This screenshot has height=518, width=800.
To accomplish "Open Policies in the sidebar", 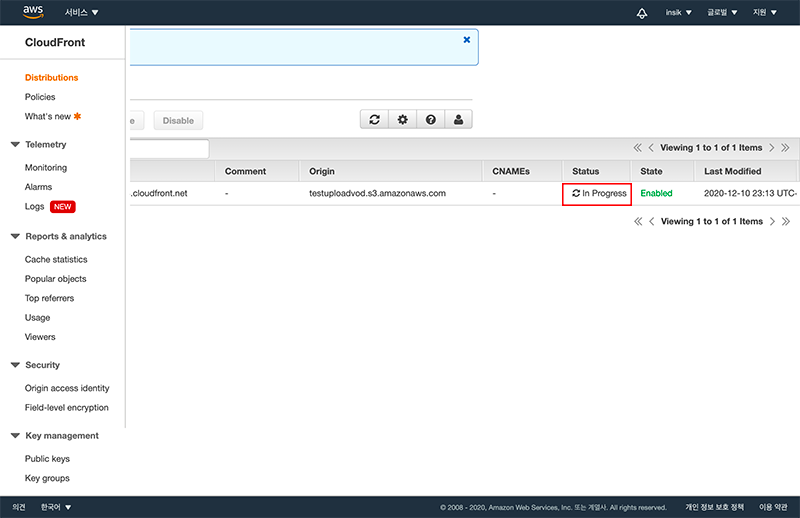I will point(40,97).
